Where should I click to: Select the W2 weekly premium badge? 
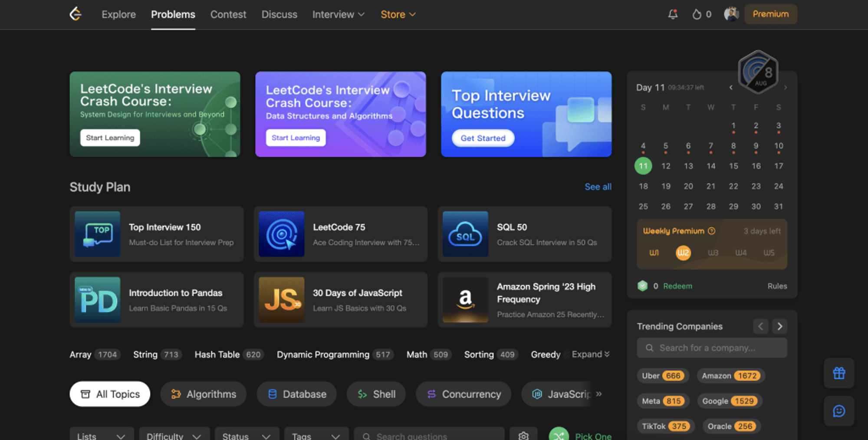683,253
